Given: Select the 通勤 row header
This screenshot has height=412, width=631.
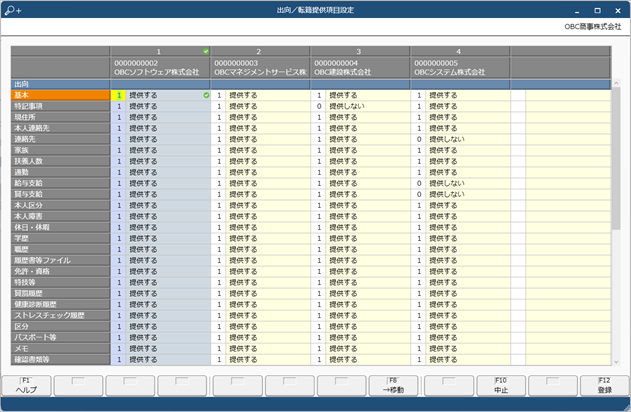Looking at the screenshot, I should pyautogui.click(x=60, y=172).
